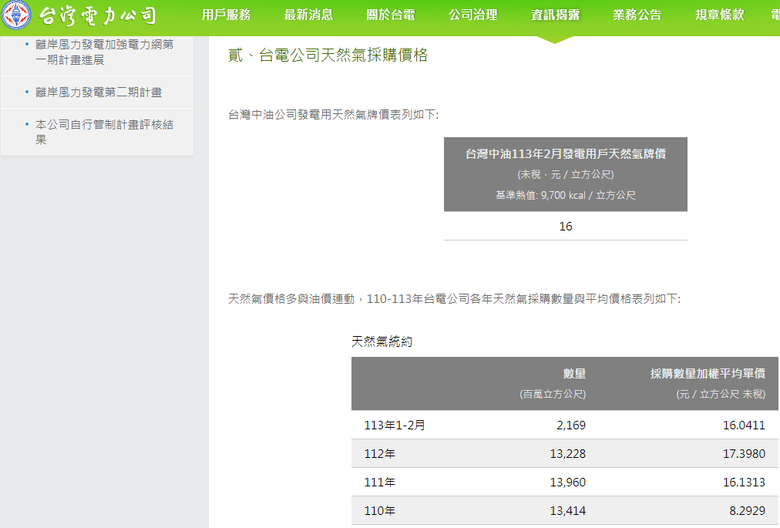The image size is (780, 528).
Task: Go to 本公司自行管制計畫評核結果
Action: (x=104, y=132)
